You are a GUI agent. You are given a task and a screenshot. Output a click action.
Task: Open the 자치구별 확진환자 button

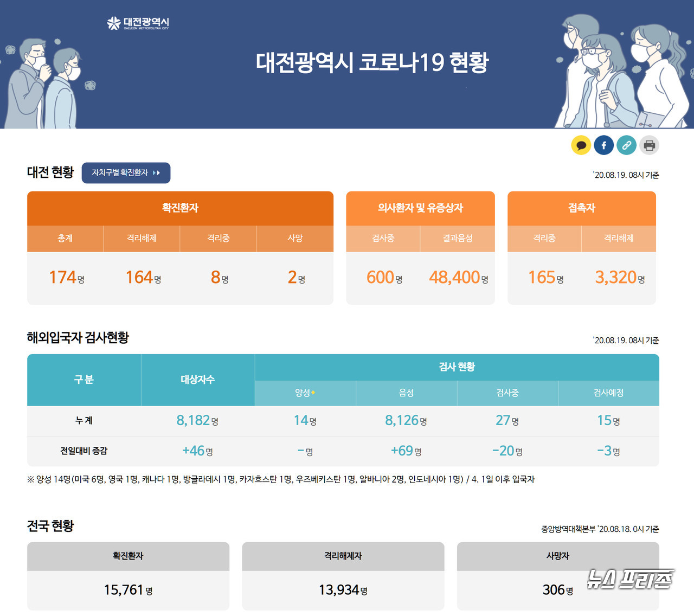(126, 173)
